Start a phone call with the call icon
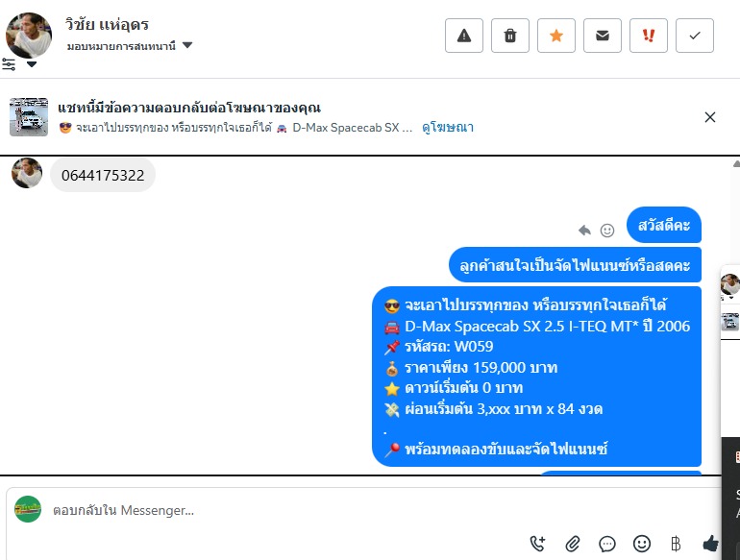This screenshot has height=560, width=740. point(537,544)
